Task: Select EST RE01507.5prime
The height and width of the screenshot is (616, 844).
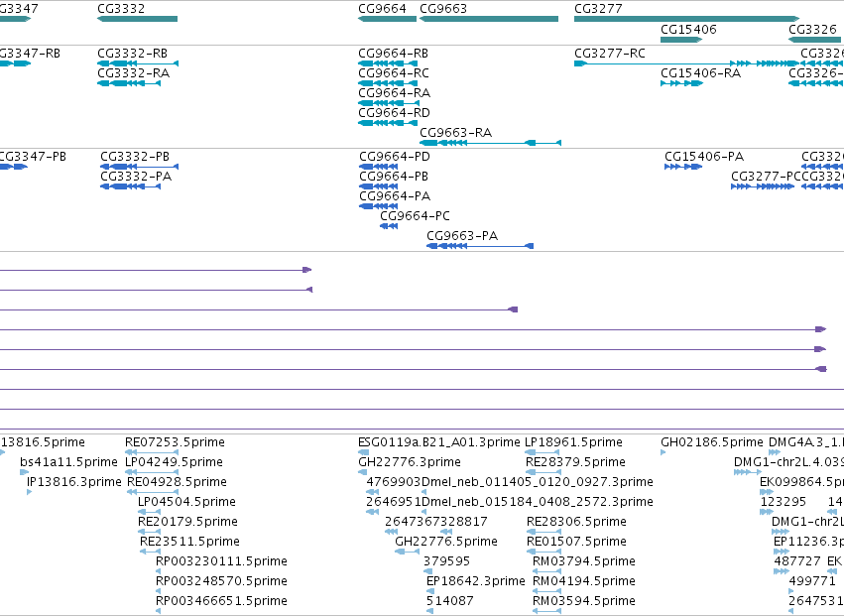Action: click(x=544, y=552)
